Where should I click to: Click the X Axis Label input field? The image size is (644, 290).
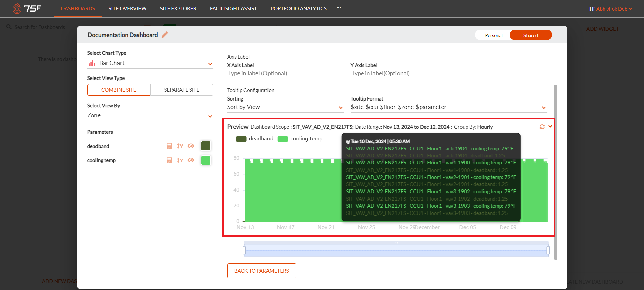click(285, 73)
